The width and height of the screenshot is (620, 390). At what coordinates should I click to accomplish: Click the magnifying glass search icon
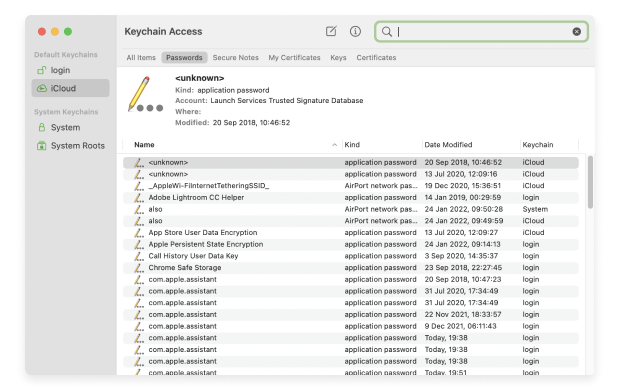387,32
